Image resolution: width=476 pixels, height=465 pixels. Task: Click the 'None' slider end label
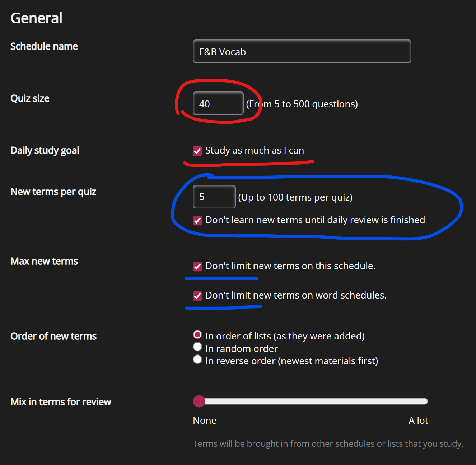click(205, 420)
